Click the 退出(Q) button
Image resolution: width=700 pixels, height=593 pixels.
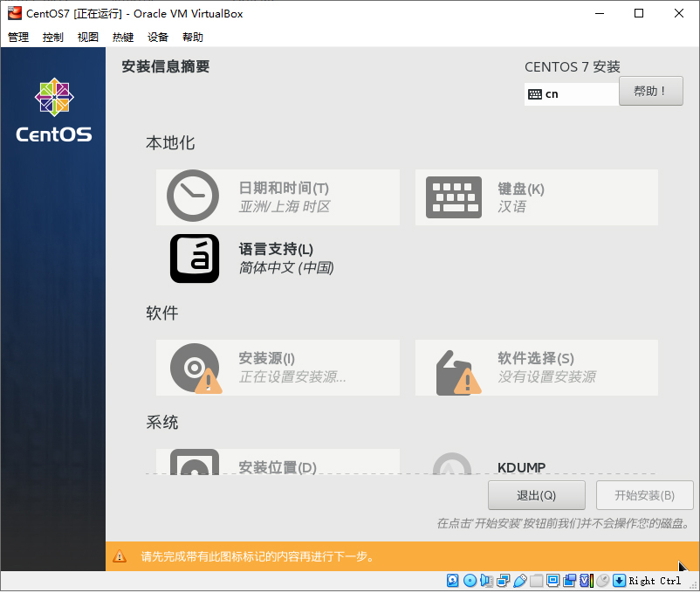point(536,495)
